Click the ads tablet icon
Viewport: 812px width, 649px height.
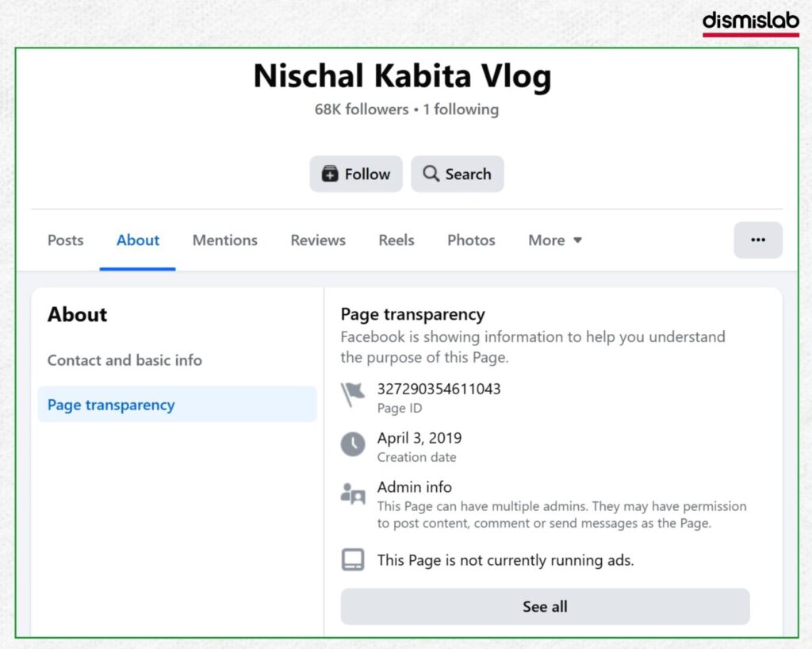[x=353, y=560]
